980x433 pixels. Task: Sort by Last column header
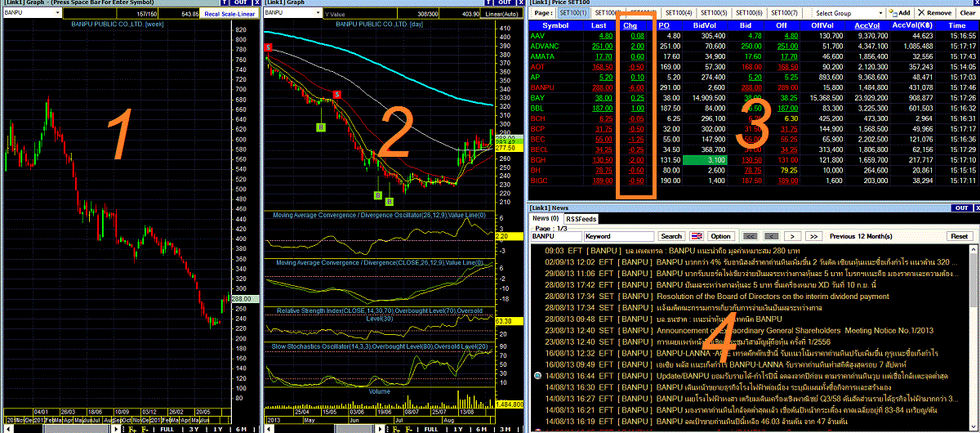point(599,26)
